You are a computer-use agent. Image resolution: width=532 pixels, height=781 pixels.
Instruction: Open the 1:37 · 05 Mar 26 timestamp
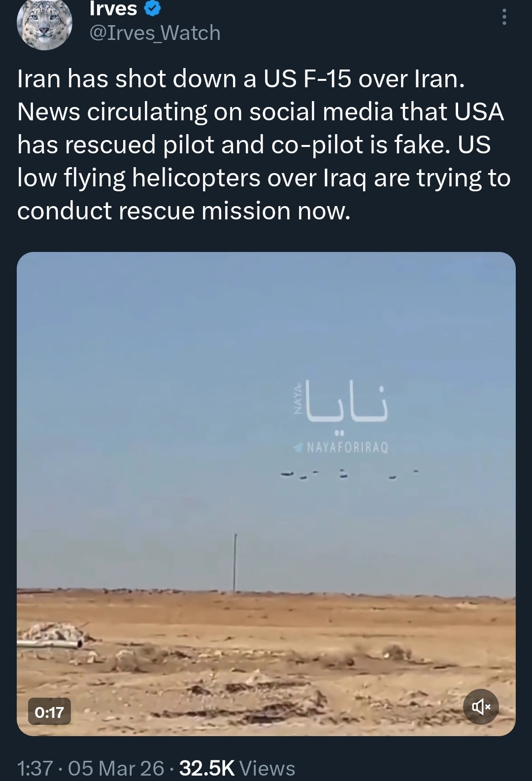tap(91, 768)
